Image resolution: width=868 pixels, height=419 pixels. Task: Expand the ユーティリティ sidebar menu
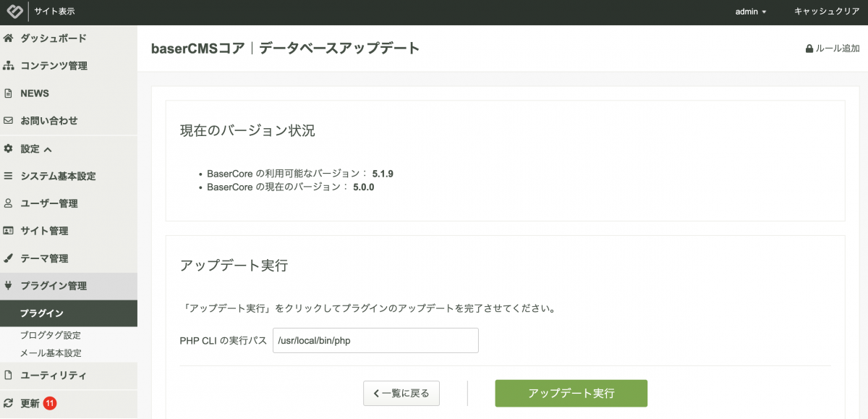click(54, 376)
